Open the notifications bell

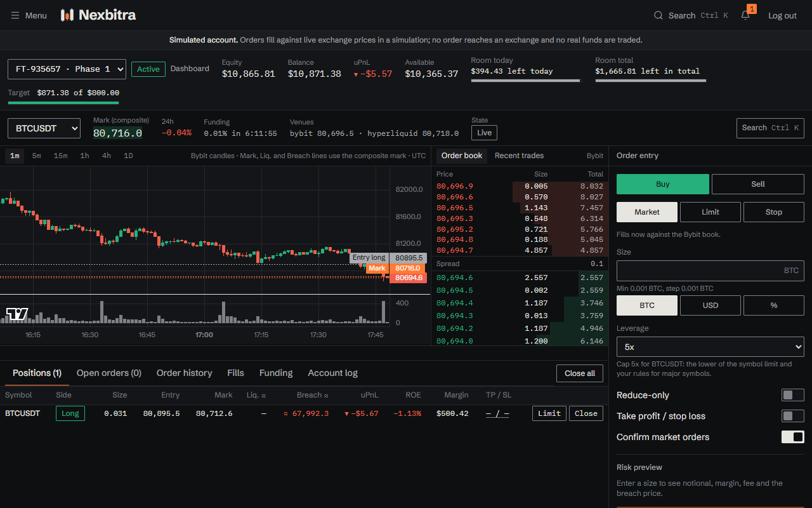tap(745, 15)
